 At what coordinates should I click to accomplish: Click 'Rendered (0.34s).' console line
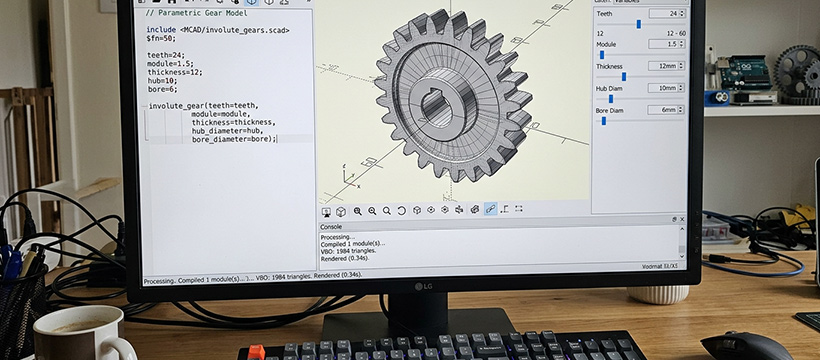[x=345, y=258]
